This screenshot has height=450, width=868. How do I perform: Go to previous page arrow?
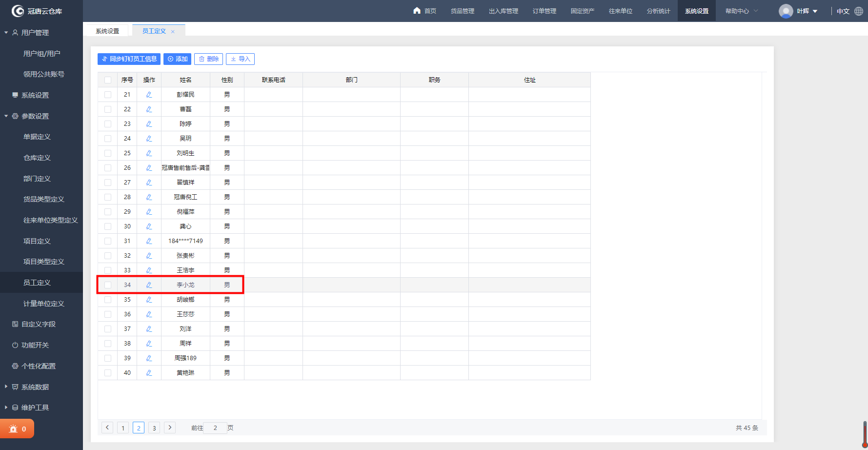click(x=107, y=428)
